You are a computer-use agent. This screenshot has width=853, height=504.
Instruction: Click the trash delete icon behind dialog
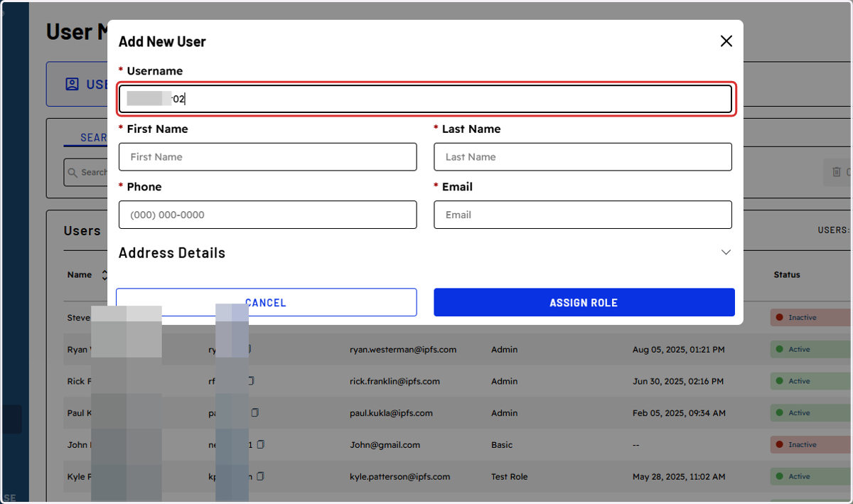pyautogui.click(x=837, y=172)
